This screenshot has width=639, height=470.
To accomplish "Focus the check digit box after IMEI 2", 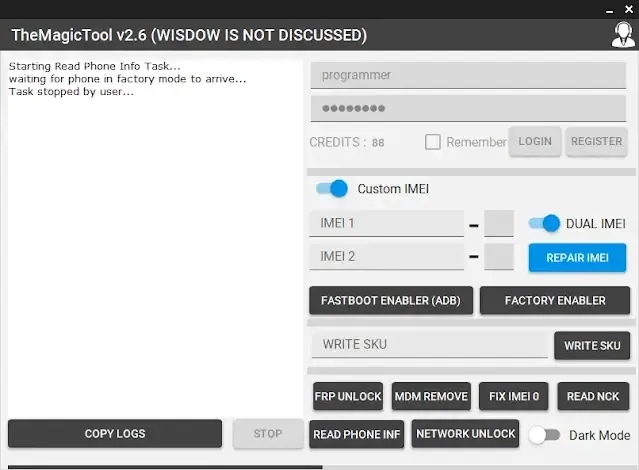I will [499, 257].
